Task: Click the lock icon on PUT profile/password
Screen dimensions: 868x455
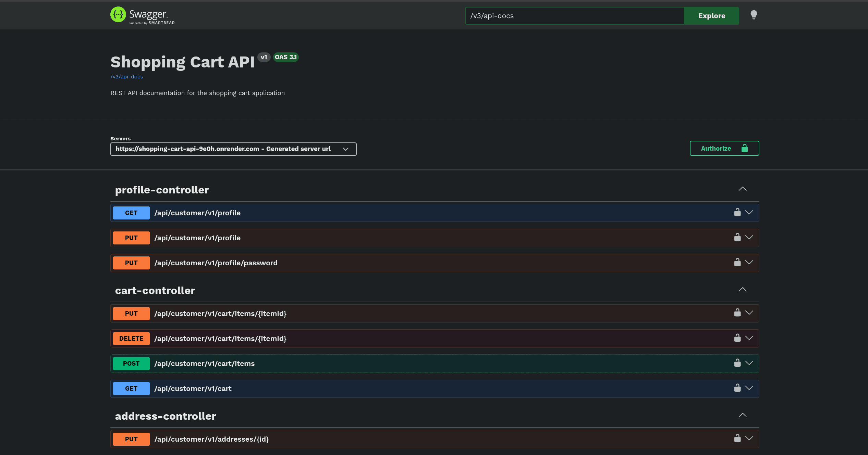Action: click(737, 262)
